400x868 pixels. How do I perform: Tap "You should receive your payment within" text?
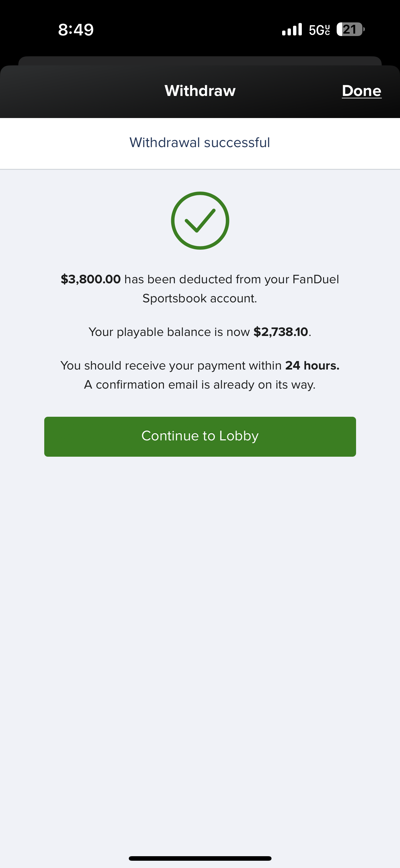pos(171,366)
